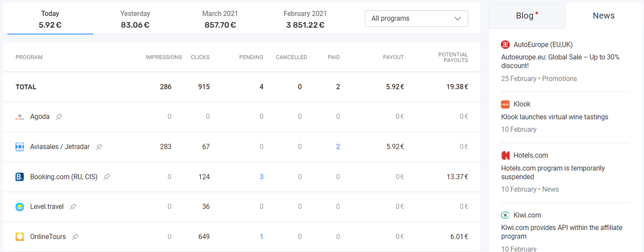
Task: Click Booking.com clicks value 124
Action: [x=204, y=177]
